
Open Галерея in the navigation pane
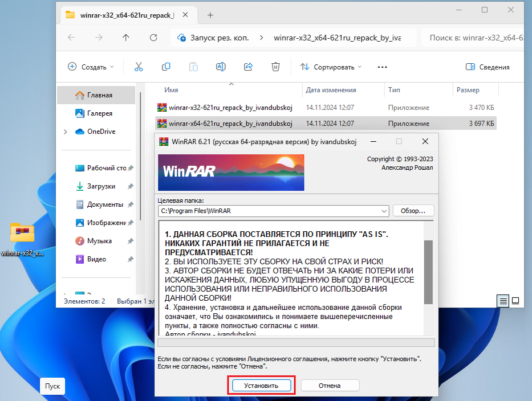click(x=96, y=113)
